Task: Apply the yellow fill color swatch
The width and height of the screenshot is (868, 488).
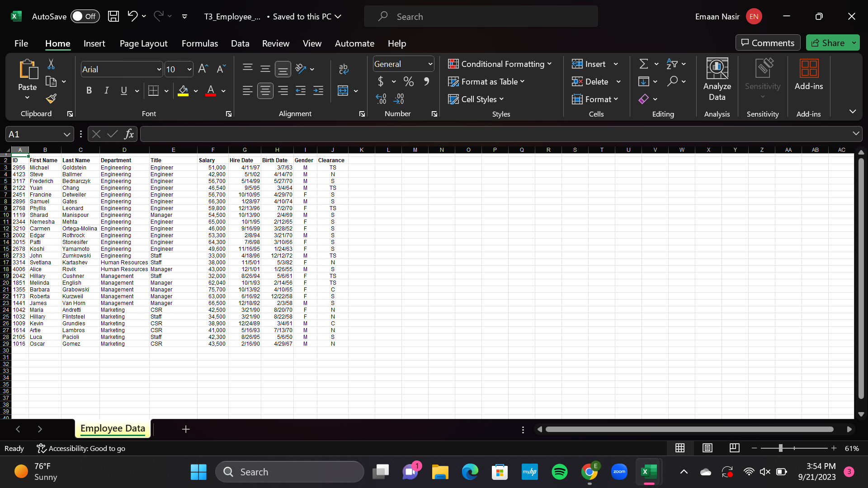Action: pos(183,91)
